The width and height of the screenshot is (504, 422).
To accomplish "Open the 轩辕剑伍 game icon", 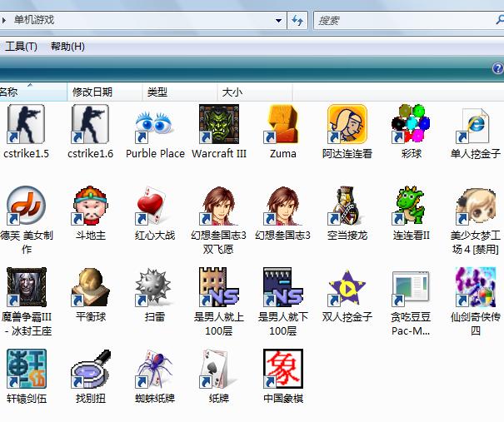I will coord(27,369).
